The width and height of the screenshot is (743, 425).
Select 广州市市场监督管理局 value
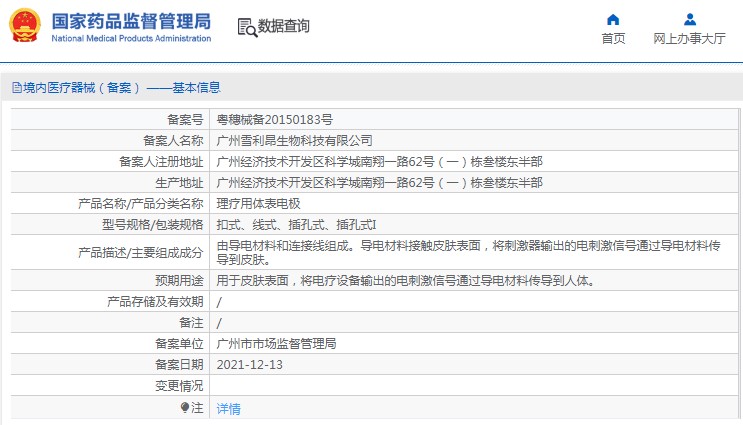(x=276, y=344)
